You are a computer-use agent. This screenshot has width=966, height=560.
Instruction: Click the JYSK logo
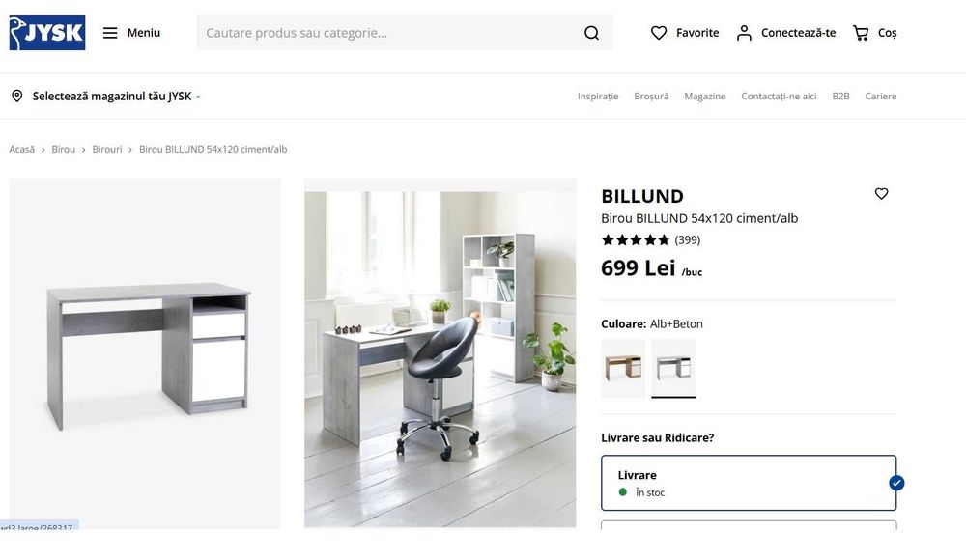coord(47,33)
